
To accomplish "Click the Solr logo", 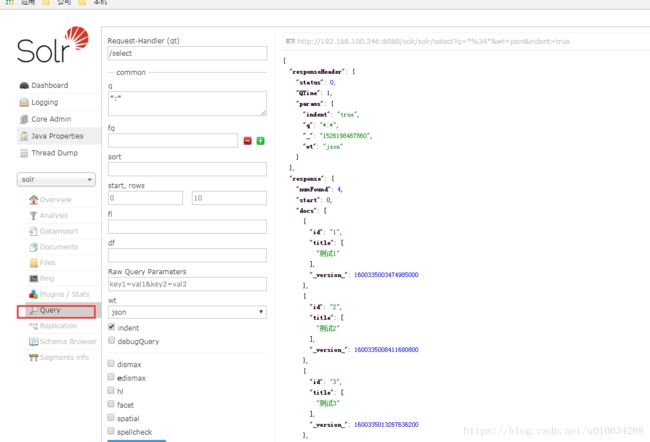I will (x=53, y=45).
